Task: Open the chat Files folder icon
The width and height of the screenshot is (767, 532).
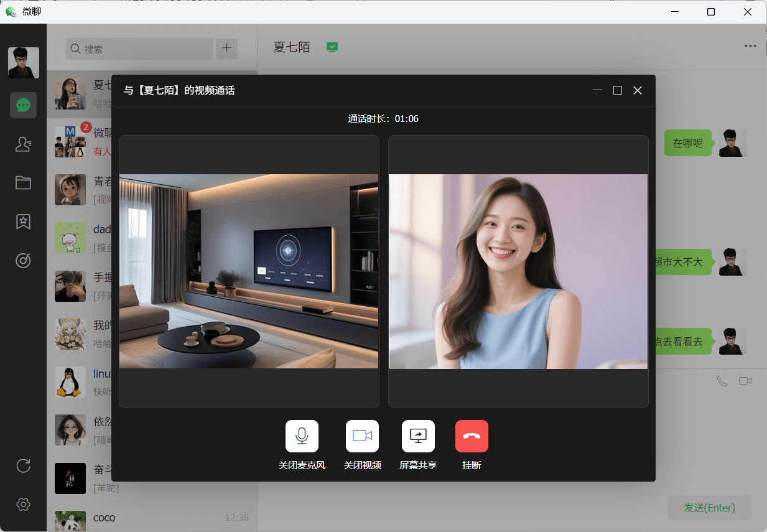Action: click(x=23, y=182)
